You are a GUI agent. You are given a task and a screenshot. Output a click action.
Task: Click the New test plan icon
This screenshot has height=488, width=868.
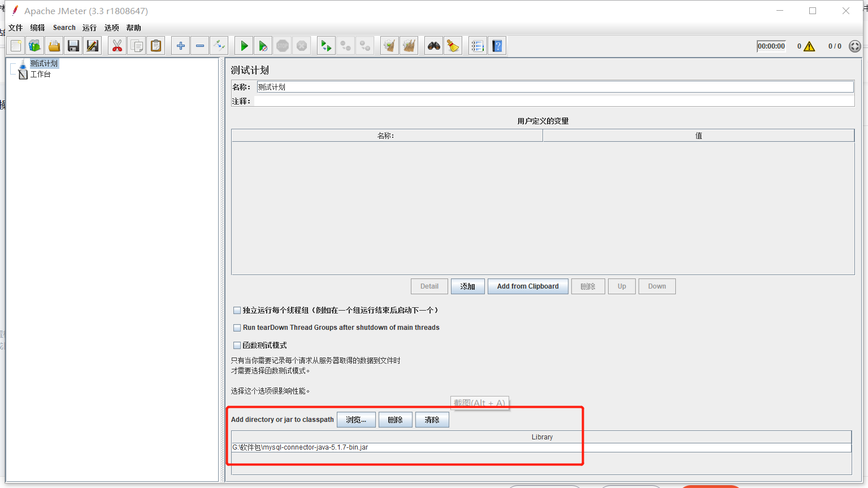tap(16, 46)
